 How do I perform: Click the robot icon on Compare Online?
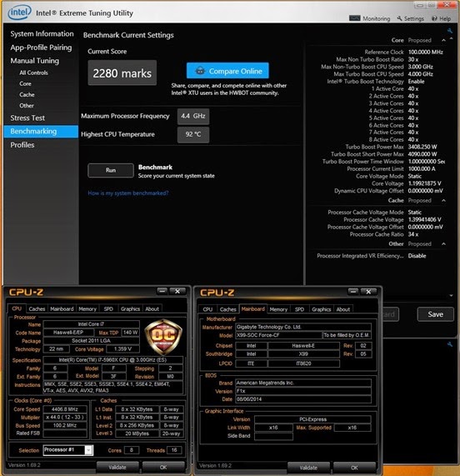(x=200, y=71)
